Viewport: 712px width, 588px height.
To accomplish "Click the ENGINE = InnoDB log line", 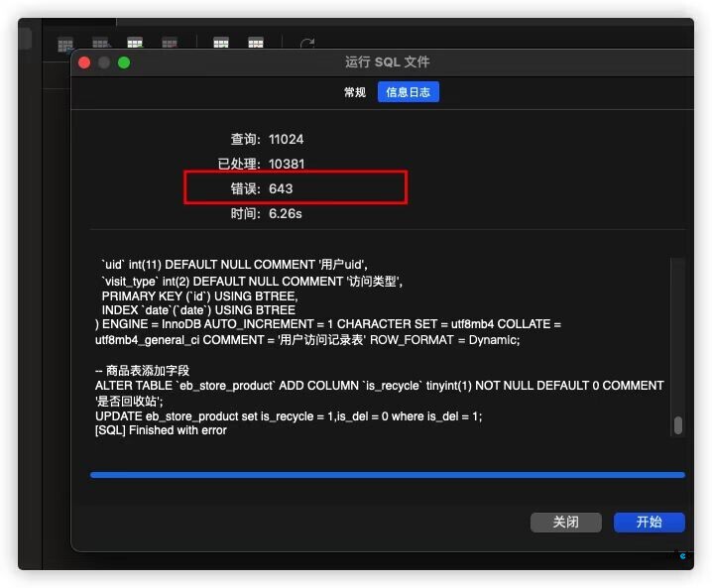I will coord(328,324).
